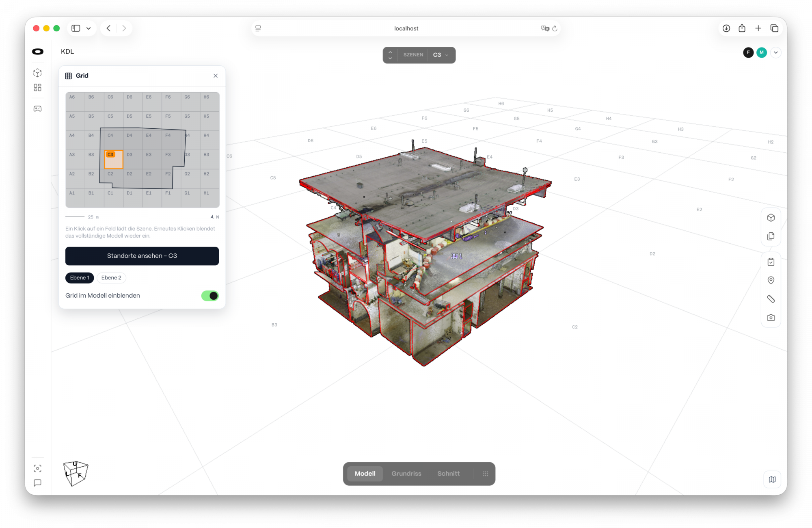Open the map icon at bottom right
This screenshot has width=812, height=528.
click(772, 479)
